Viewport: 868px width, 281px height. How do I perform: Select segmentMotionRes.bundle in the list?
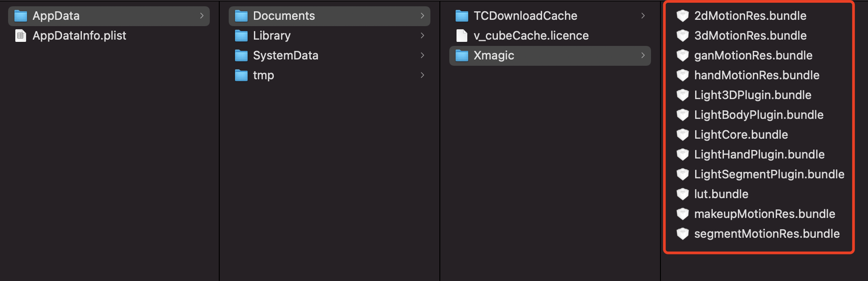(767, 234)
